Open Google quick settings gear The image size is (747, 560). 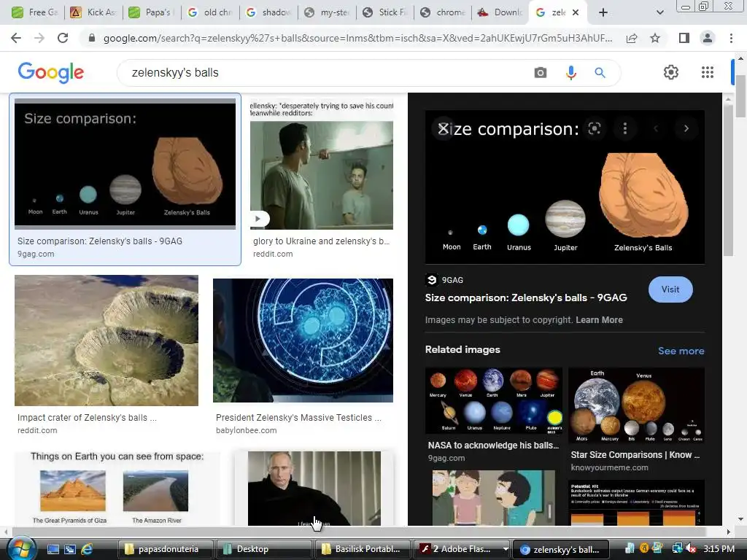click(x=671, y=72)
